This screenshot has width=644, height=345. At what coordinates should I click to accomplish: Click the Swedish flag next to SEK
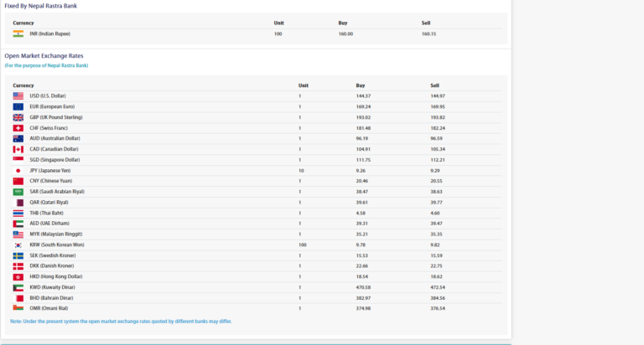click(x=18, y=255)
